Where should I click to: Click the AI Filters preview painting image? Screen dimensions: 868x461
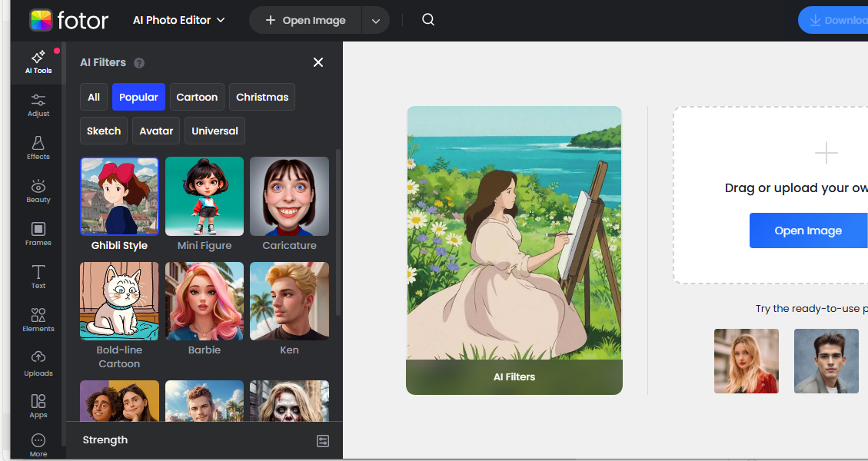coord(514,233)
